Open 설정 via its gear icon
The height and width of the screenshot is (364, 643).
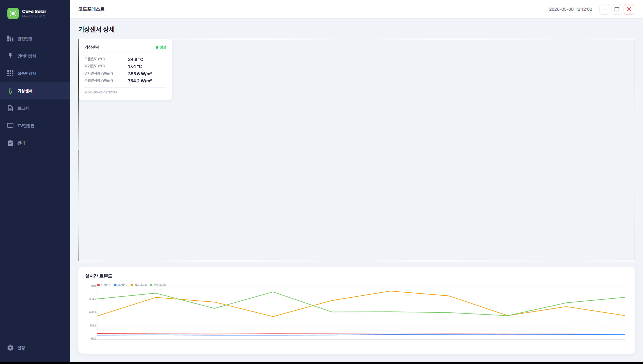point(10,348)
